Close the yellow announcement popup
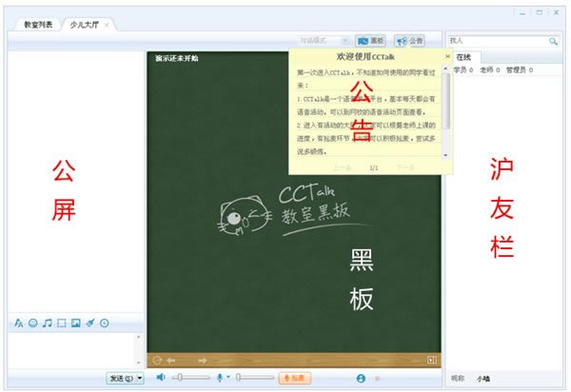Screen dimensions: 571x392 pos(447,56)
